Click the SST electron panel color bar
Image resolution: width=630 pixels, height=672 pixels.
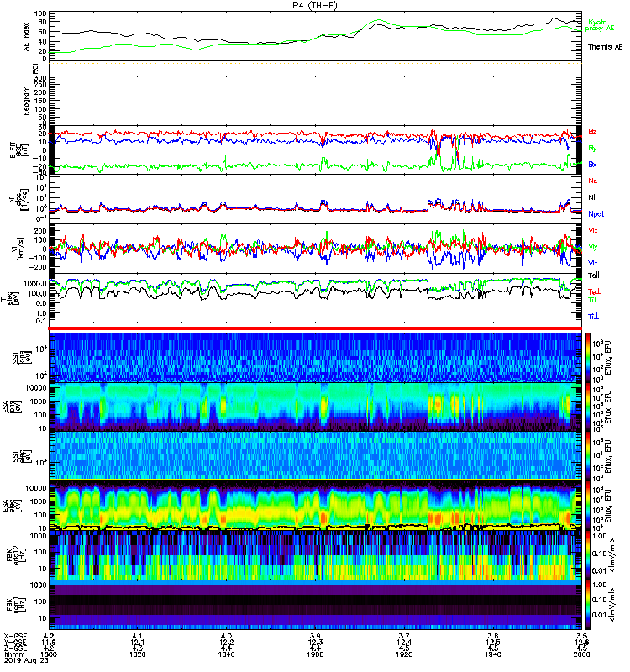pos(587,455)
